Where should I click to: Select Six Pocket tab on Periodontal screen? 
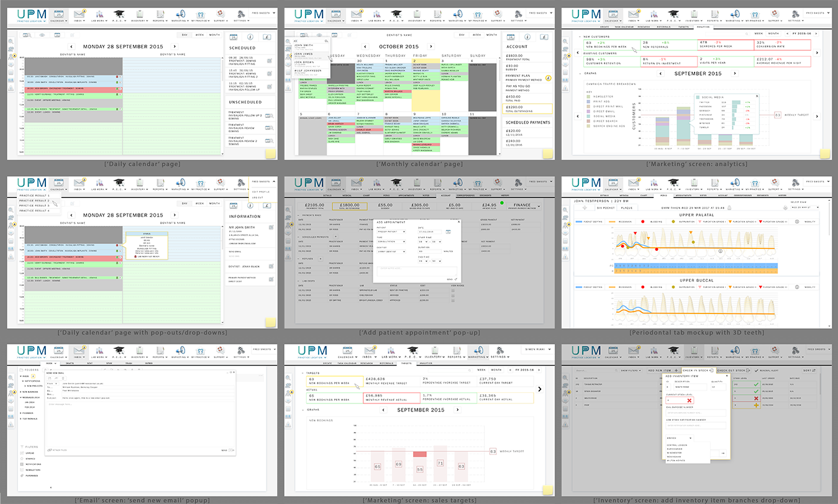606,208
